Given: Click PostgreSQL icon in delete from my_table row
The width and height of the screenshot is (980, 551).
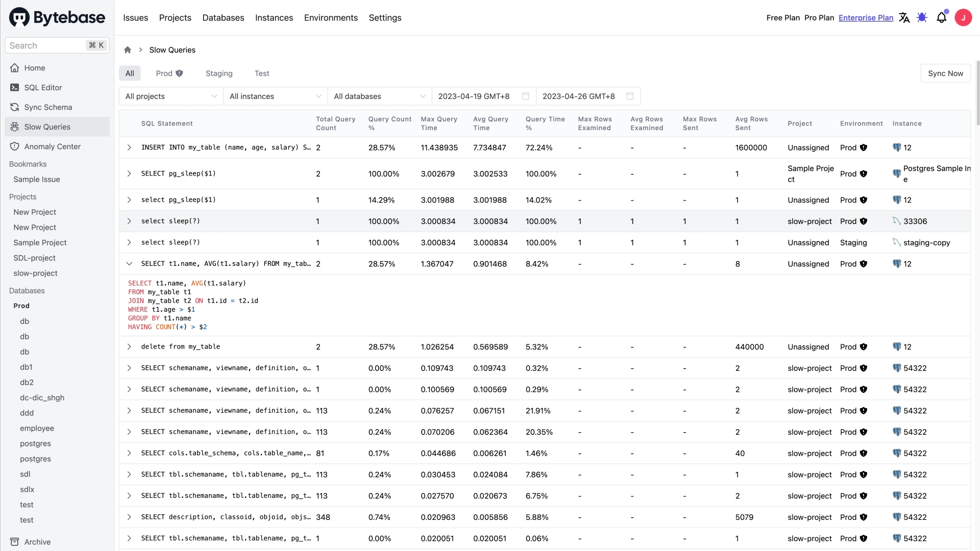Looking at the screenshot, I should click(x=897, y=347).
